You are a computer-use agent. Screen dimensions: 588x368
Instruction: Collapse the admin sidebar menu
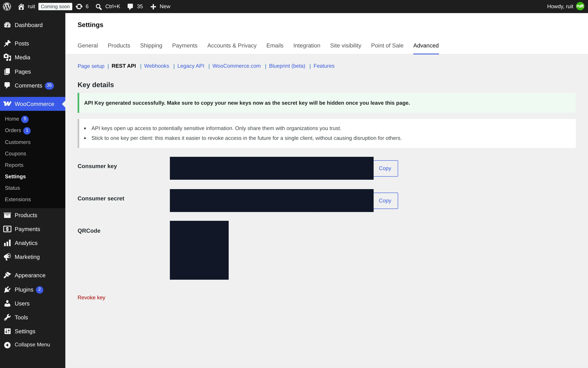coord(27,345)
